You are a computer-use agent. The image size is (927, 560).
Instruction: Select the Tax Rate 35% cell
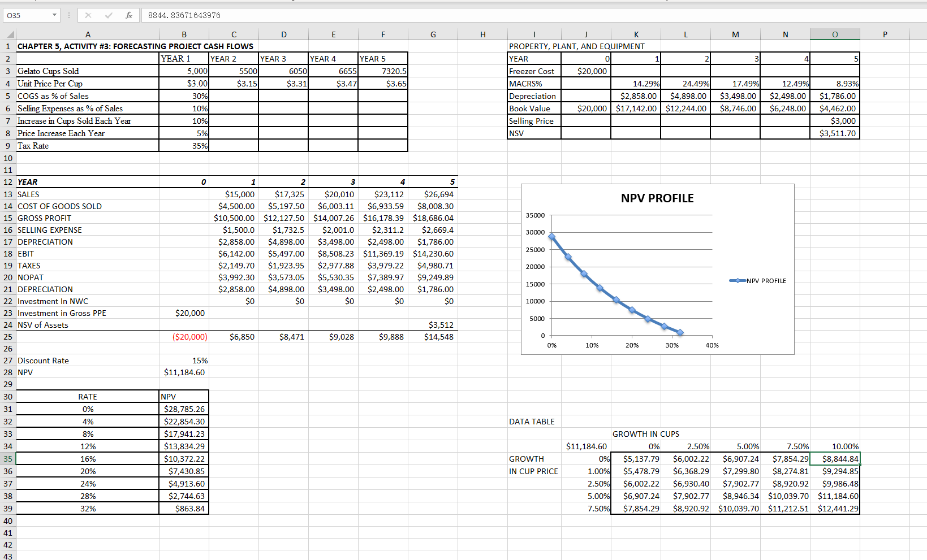click(x=184, y=145)
